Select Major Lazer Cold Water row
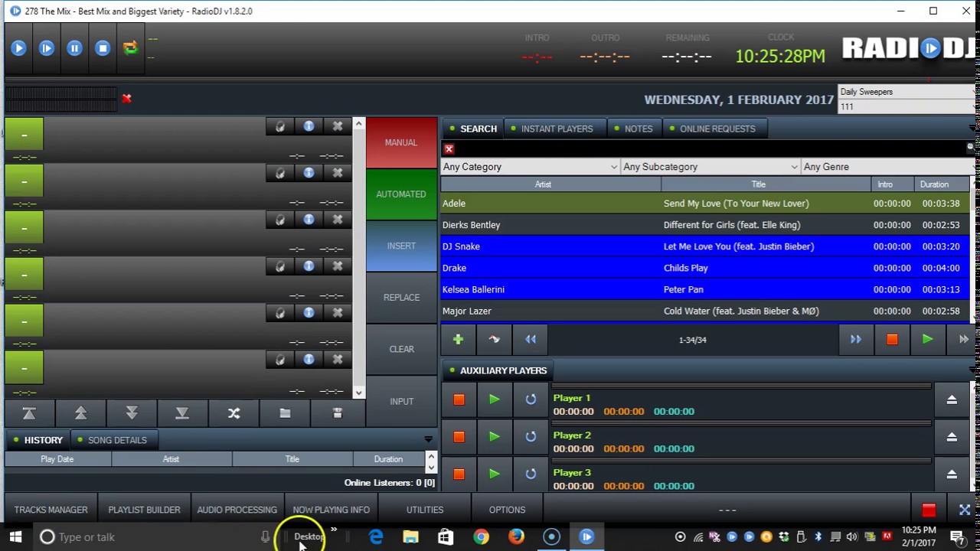Image resolution: width=980 pixels, height=551 pixels. tap(705, 311)
